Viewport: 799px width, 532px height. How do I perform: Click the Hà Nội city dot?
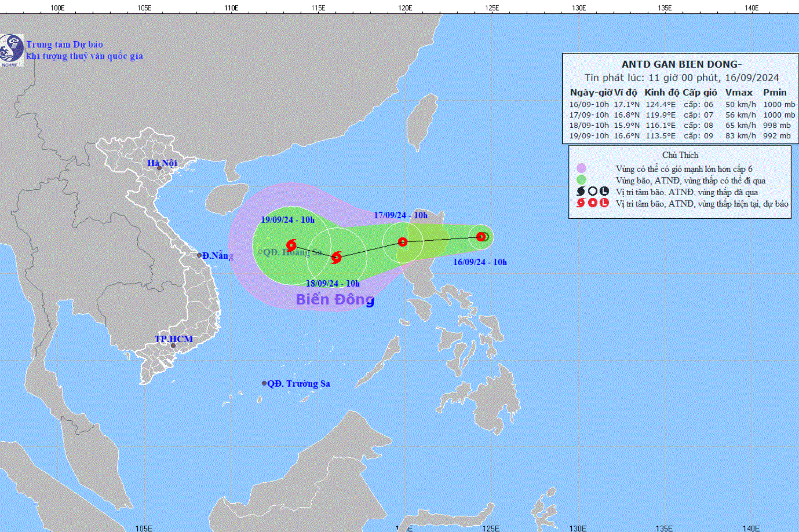tap(159, 168)
